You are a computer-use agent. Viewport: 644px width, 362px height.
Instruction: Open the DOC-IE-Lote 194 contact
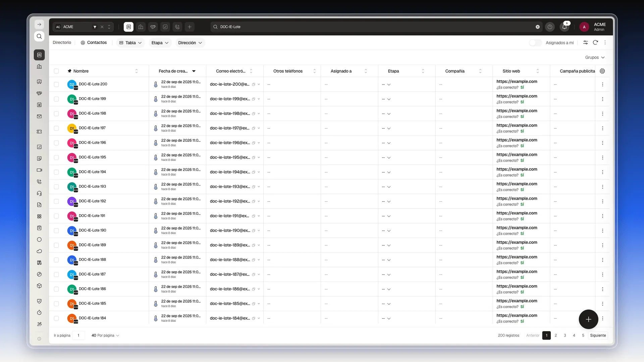92,172
